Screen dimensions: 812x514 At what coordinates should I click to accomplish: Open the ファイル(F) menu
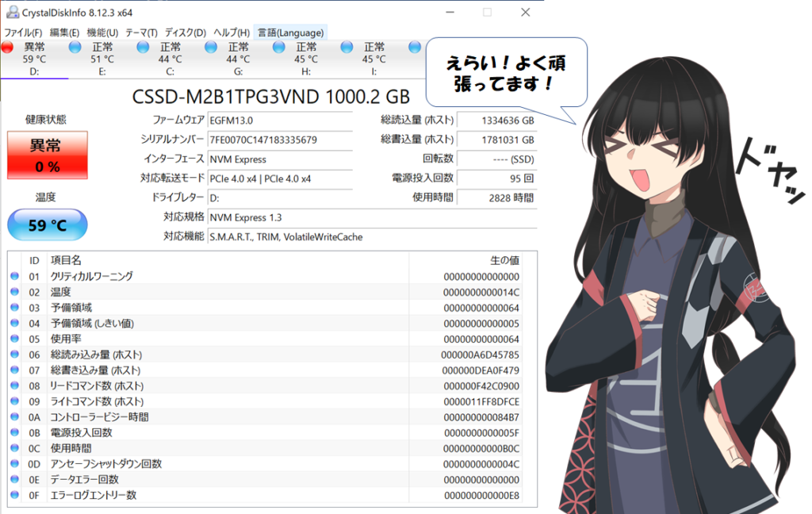(23, 33)
